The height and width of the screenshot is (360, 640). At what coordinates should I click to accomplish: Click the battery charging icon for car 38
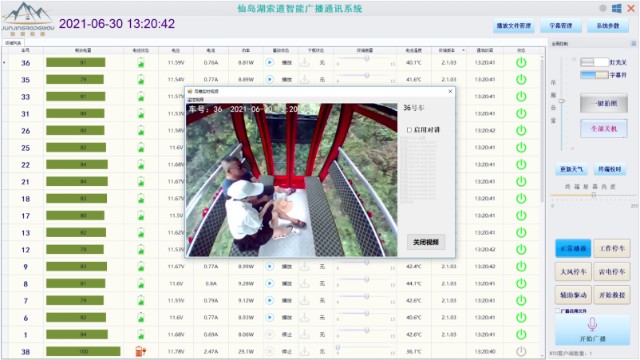click(x=140, y=351)
